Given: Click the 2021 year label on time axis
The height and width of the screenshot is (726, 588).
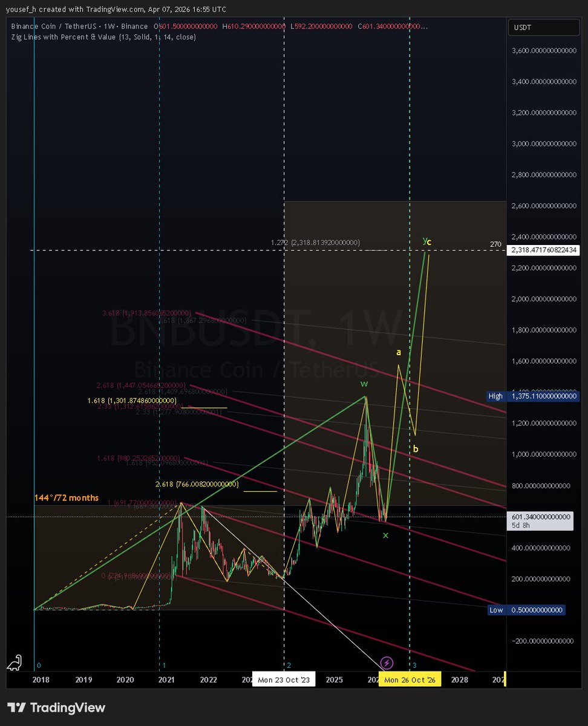Looking at the screenshot, I should [166, 680].
